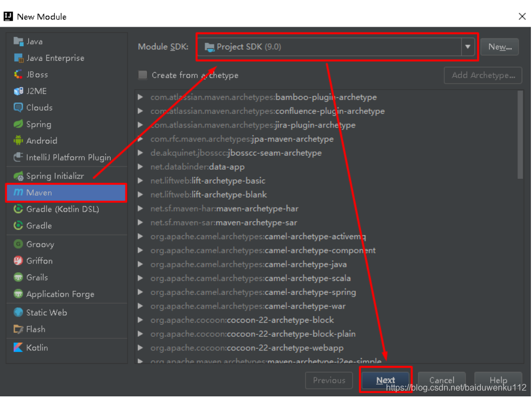This screenshot has width=532, height=398.
Task: Choose the Java Enterprise icon
Action: (18, 58)
